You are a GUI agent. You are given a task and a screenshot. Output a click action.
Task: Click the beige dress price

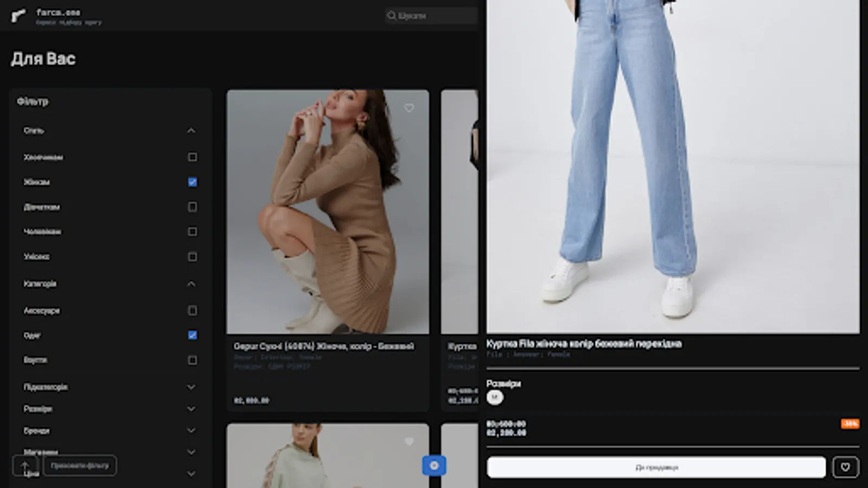(252, 401)
